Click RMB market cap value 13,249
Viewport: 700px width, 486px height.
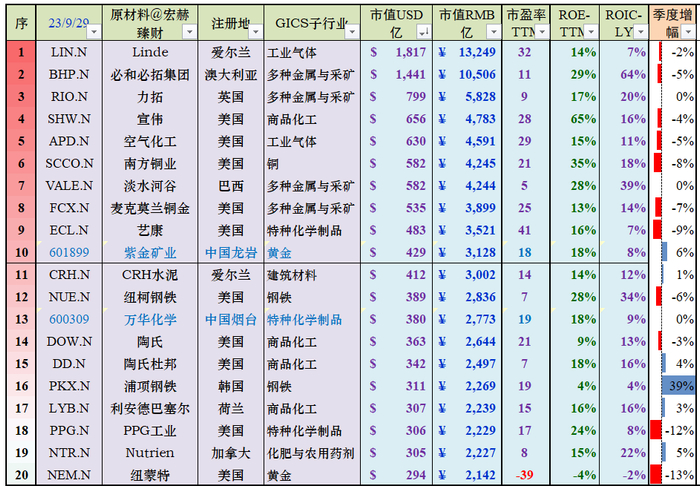[477, 52]
